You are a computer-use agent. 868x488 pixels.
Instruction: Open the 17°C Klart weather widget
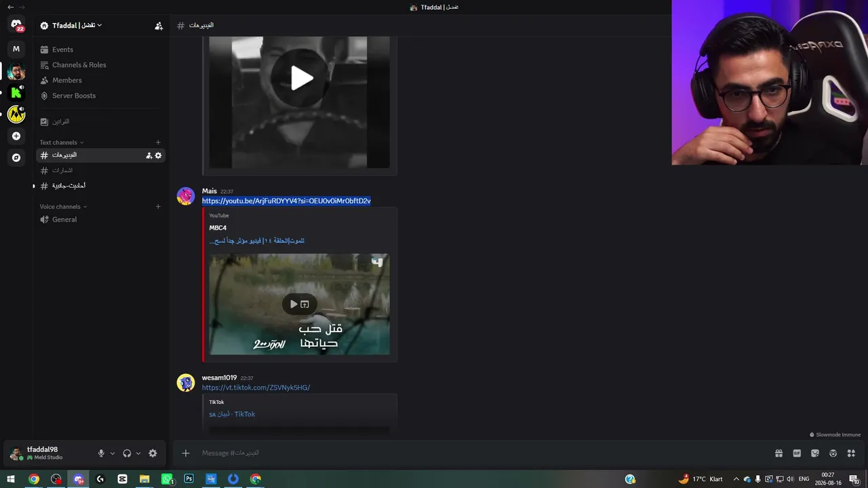[701, 479]
